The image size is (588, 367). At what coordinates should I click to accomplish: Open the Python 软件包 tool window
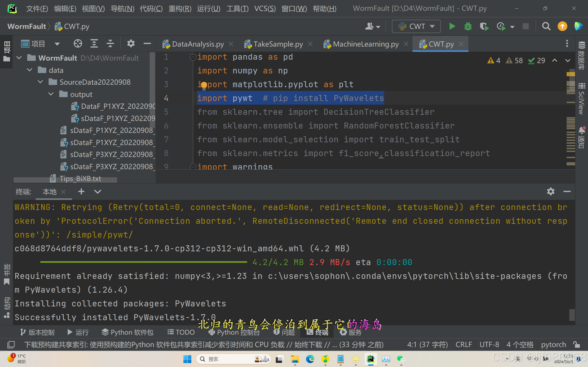128,332
